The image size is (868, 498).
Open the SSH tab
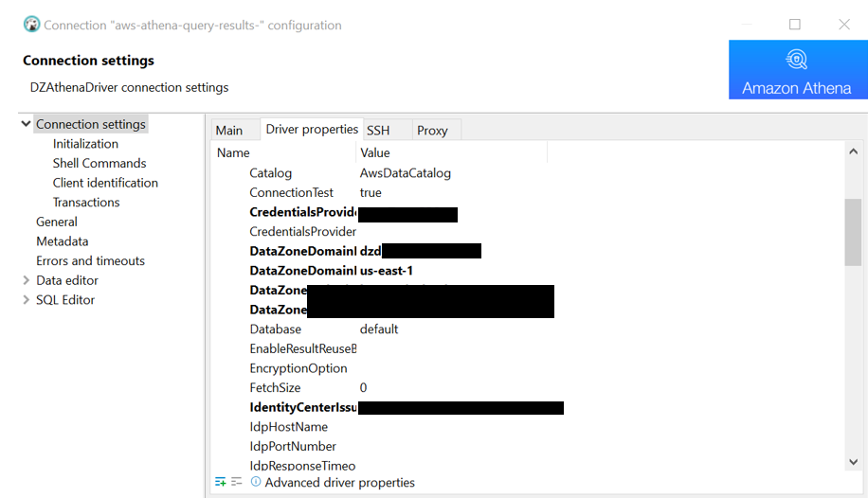[378, 130]
